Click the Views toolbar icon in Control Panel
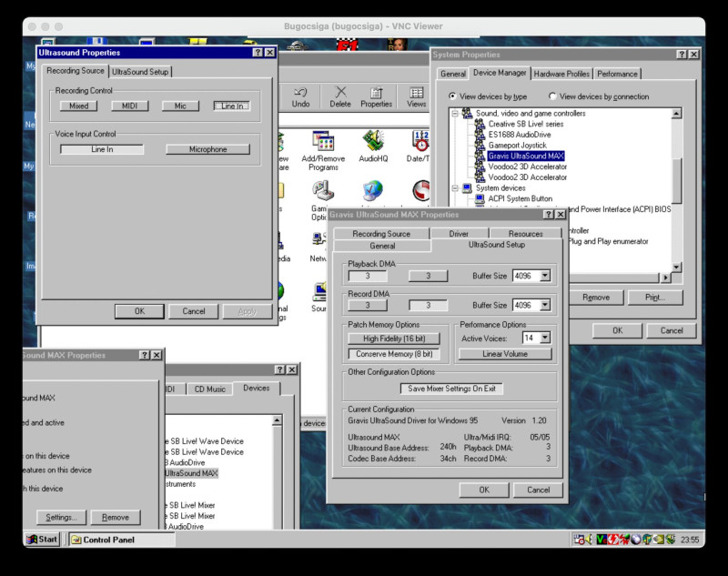Screen dimensions: 728x576 click(x=416, y=97)
